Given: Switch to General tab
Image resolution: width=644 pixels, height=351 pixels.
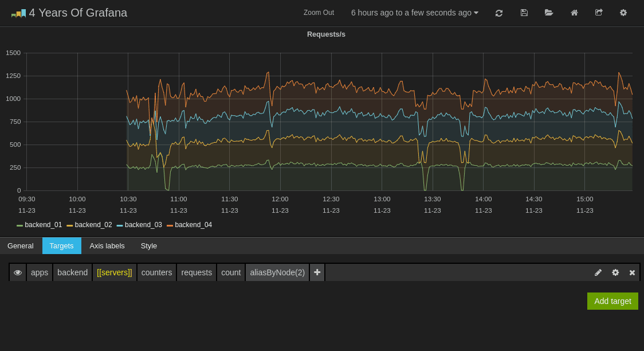Looking at the screenshot, I should pyautogui.click(x=21, y=246).
